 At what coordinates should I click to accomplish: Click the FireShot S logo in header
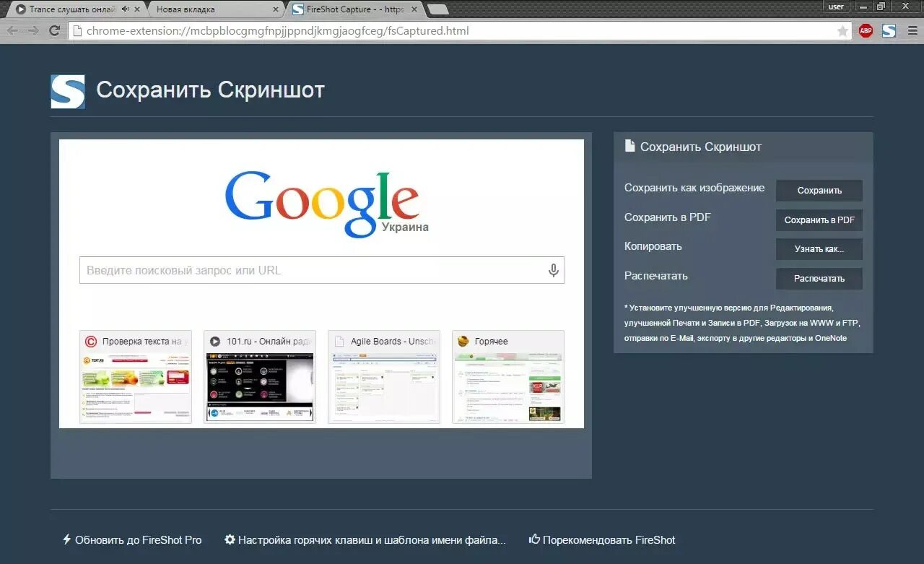tap(68, 92)
